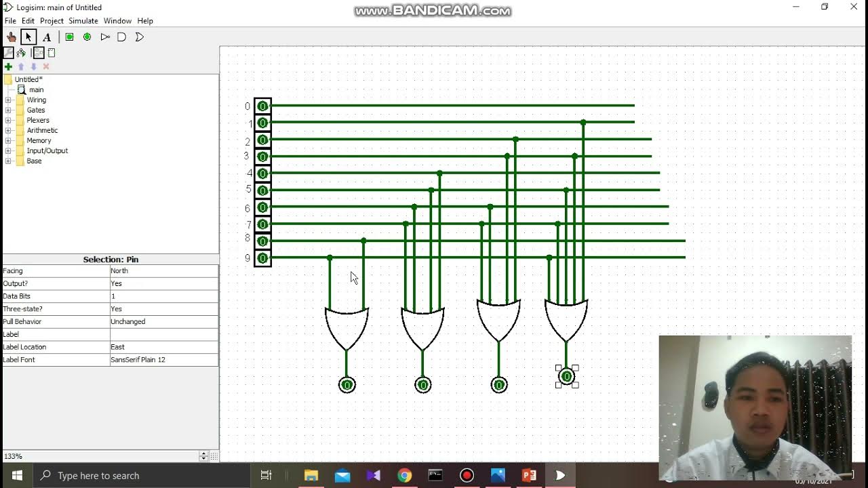Add an input pin from toolbar

coord(69,37)
